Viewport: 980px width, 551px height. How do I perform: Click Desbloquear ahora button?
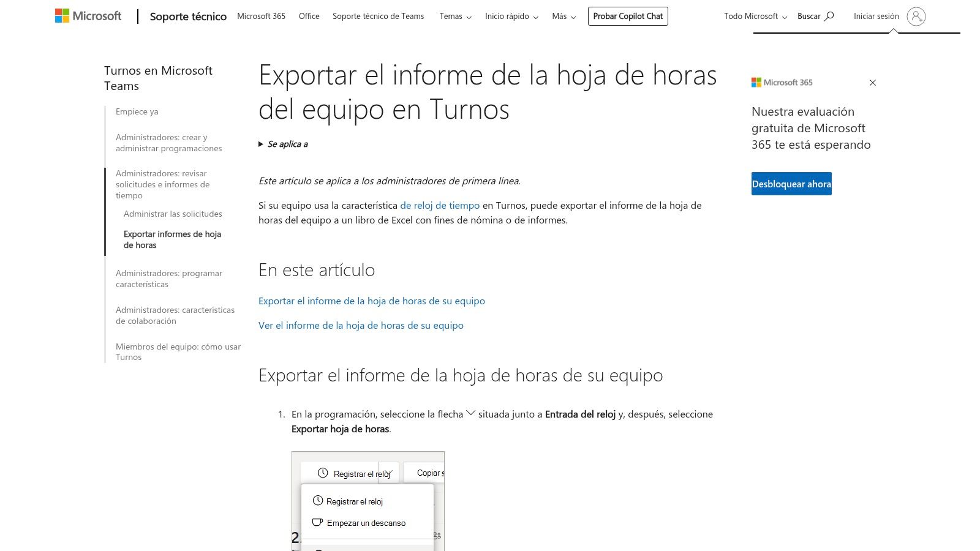[x=791, y=184]
